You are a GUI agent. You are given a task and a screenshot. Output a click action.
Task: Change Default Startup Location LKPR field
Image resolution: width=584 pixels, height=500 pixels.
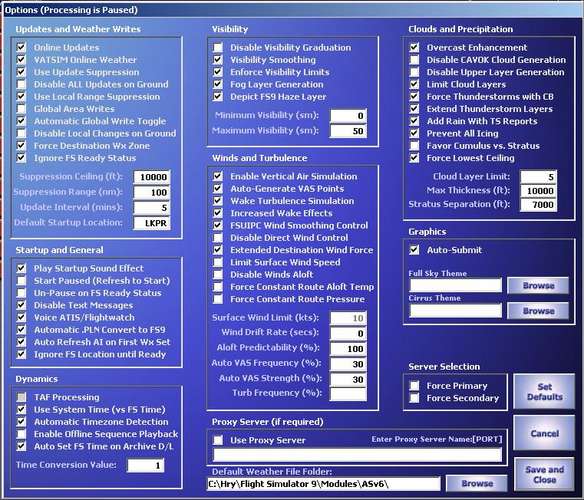(152, 223)
